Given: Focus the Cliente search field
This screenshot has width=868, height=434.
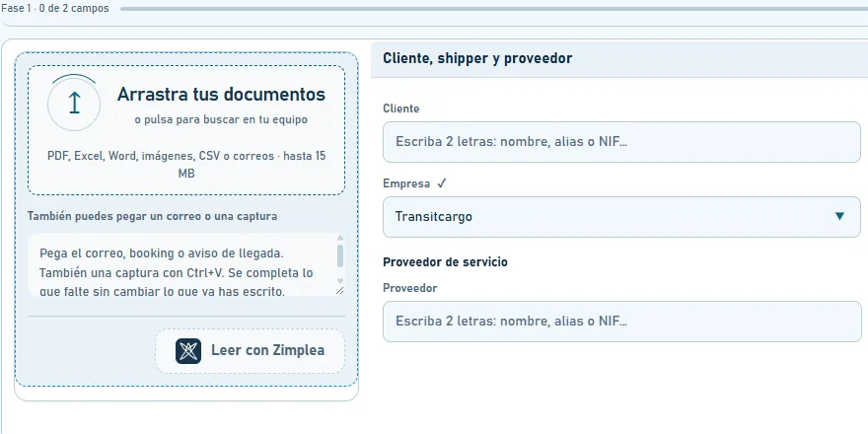Looking at the screenshot, I should click(x=621, y=142).
